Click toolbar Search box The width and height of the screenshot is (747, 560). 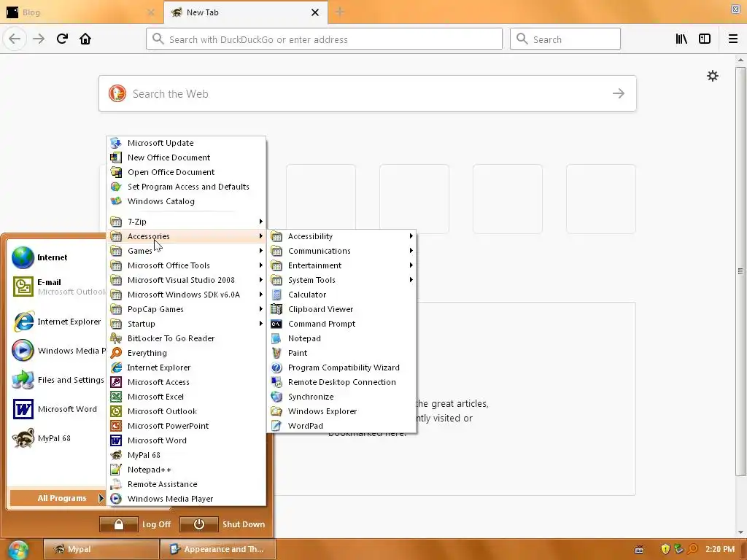pyautogui.click(x=565, y=39)
